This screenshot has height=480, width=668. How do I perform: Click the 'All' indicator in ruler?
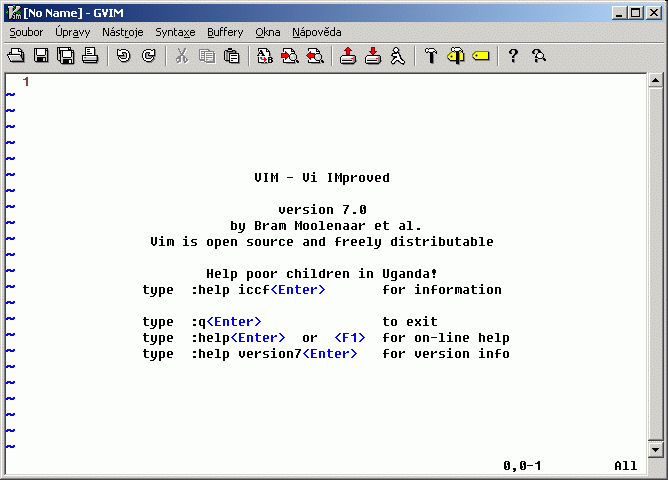click(626, 466)
